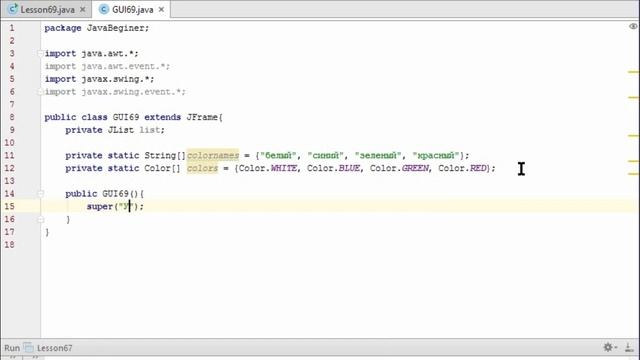Image resolution: width=640 pixels, height=360 pixels.
Task: Open the inspections eye icon at the editor corner
Action: pos(633,27)
